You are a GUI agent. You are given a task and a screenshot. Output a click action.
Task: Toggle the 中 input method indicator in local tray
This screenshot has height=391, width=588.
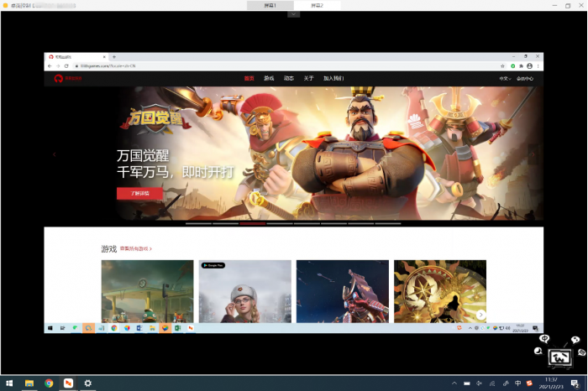(x=518, y=383)
